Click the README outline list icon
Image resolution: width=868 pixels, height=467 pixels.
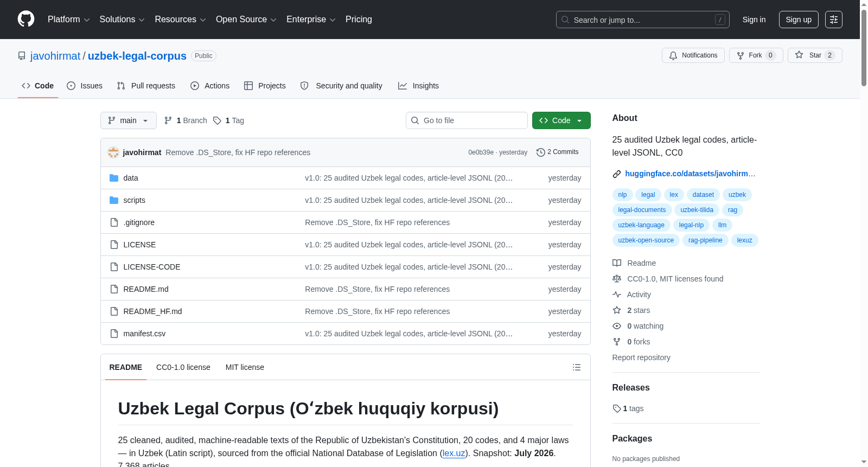tap(577, 367)
